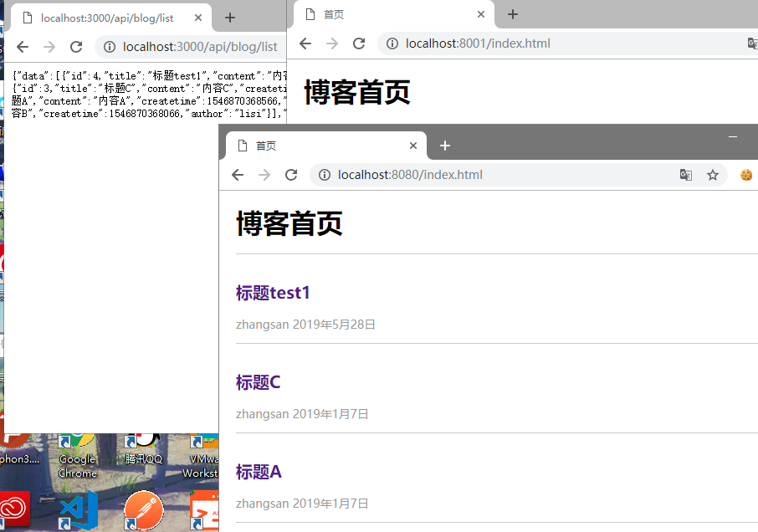758x532 pixels.
Task: Launch Postman from the desktop
Action: click(x=143, y=510)
